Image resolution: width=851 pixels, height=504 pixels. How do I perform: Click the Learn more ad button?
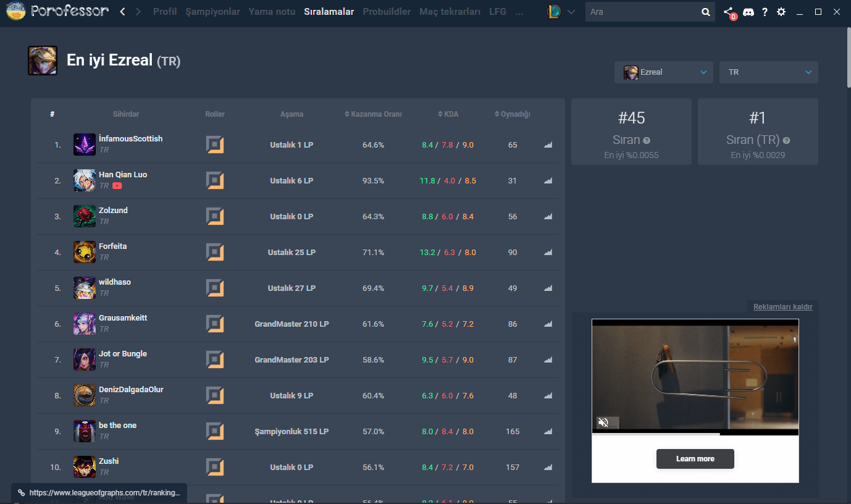click(x=695, y=459)
